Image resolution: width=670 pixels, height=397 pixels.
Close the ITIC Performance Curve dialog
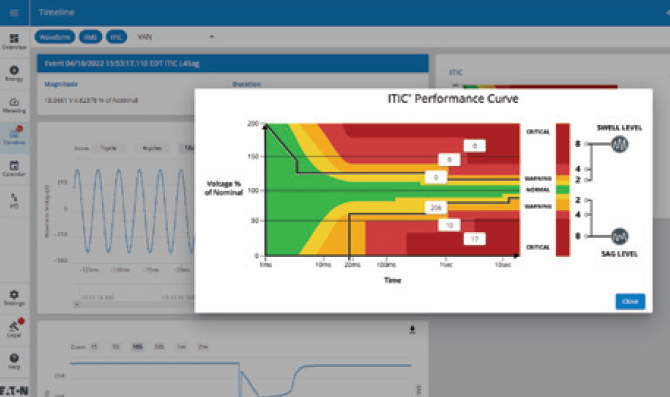pos(630,301)
